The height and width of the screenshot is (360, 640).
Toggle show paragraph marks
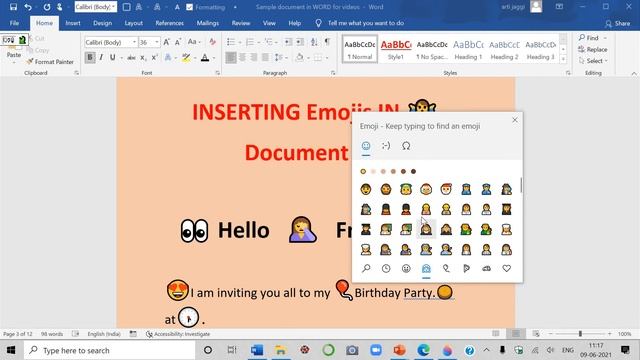pyautogui.click(x=327, y=42)
